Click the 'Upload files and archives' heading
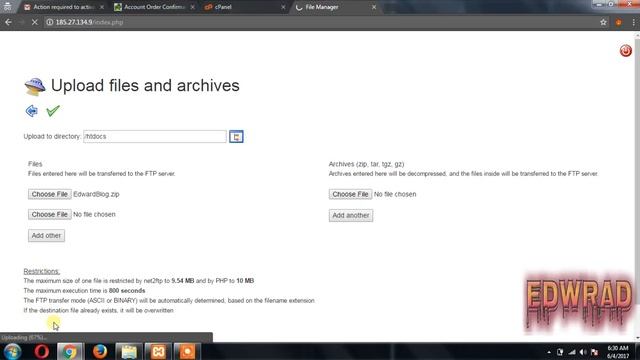Viewport: 640px width, 360px height. point(145,85)
